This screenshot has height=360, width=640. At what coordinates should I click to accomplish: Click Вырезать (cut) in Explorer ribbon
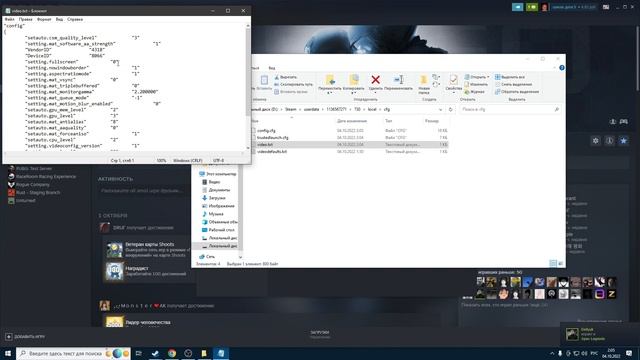coord(285,77)
